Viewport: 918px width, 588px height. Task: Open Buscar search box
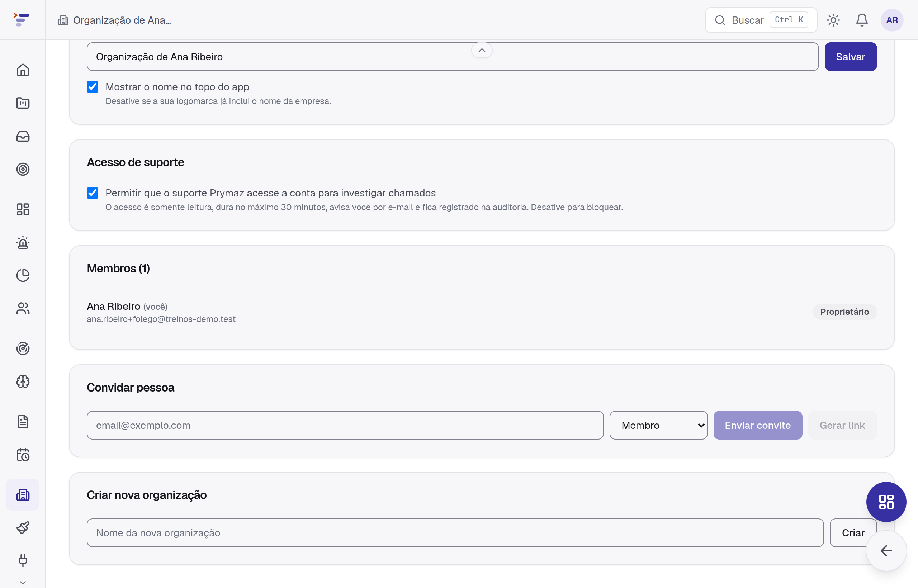click(761, 20)
